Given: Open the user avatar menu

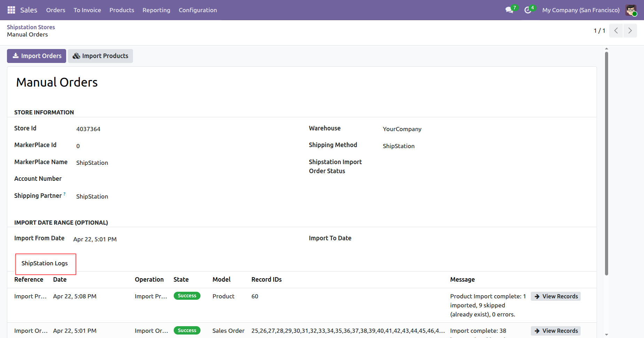Looking at the screenshot, I should point(631,10).
